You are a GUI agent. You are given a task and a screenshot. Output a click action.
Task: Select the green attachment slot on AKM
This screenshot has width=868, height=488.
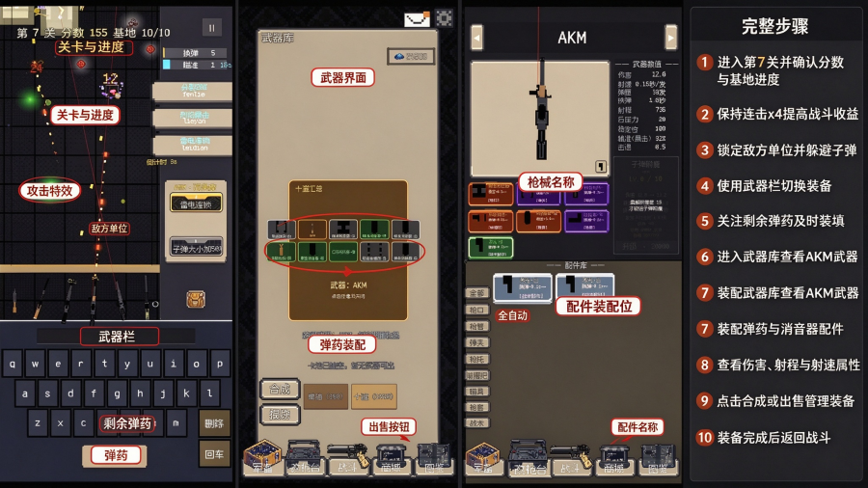tap(491, 247)
